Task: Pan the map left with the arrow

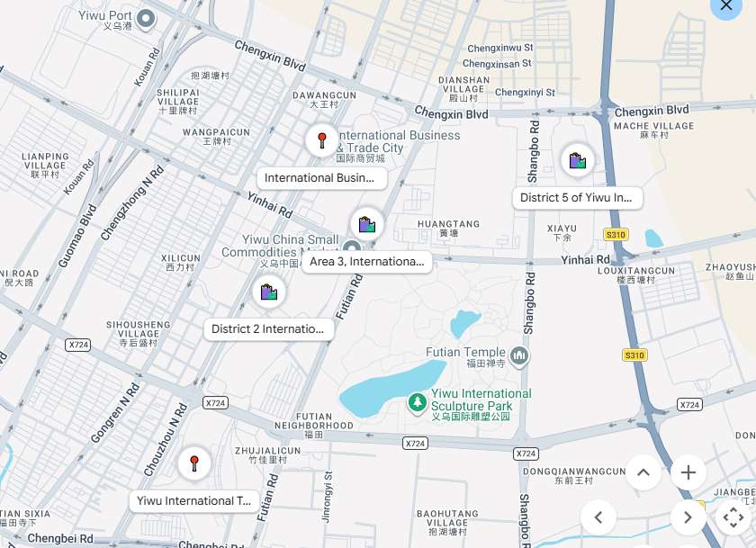Action: [x=598, y=517]
